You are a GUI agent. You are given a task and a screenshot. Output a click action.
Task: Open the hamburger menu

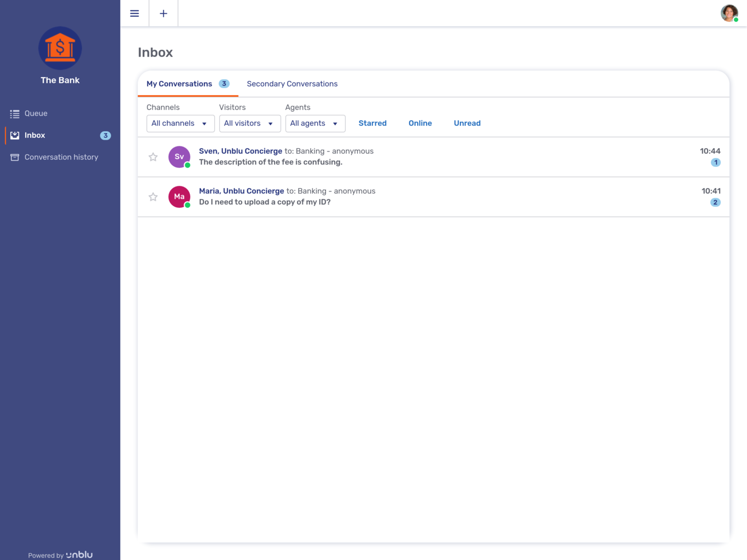click(135, 13)
